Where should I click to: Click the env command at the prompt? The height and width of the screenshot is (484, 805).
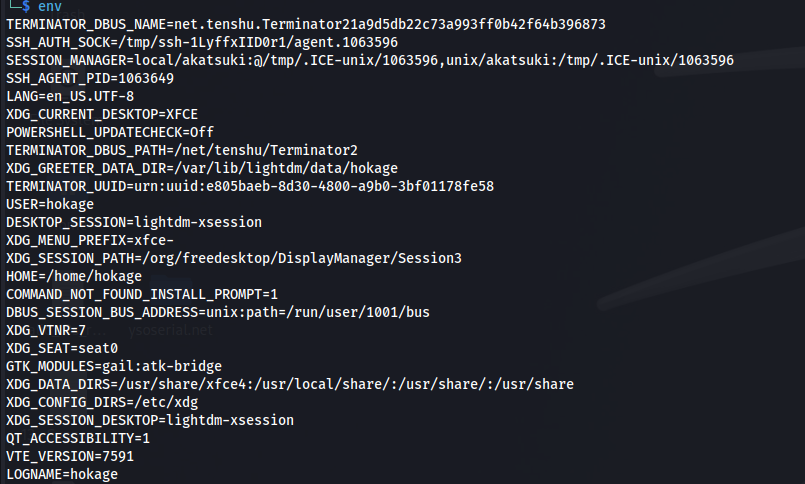[50, 7]
